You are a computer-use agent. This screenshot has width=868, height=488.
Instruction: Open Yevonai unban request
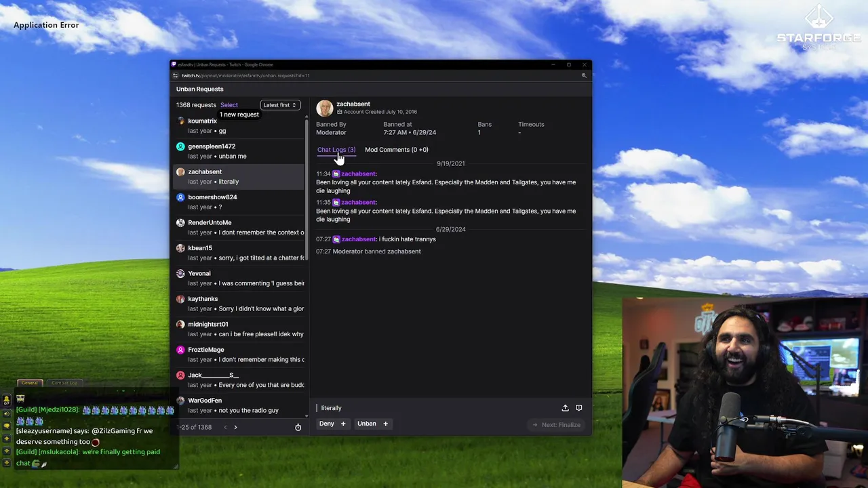239,279
